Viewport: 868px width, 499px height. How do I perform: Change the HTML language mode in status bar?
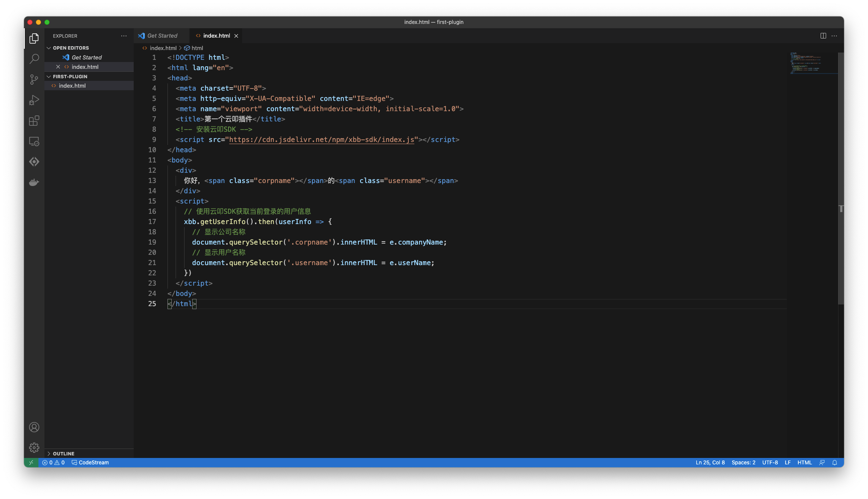[x=804, y=463]
